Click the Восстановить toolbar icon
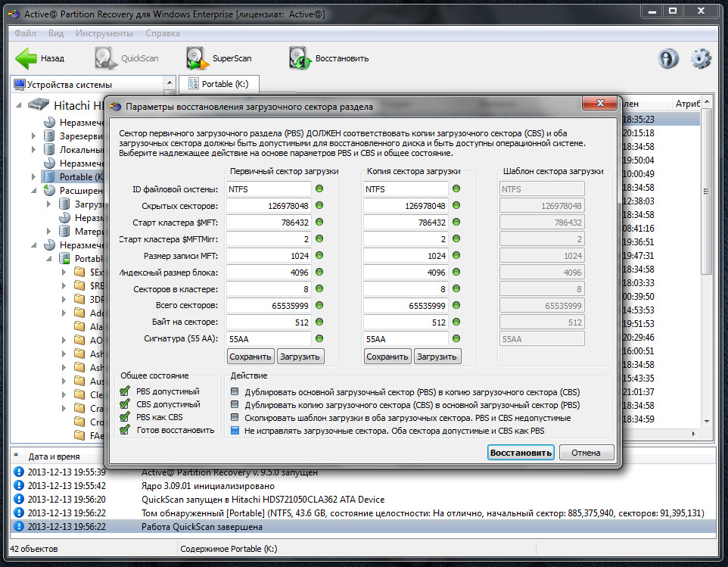 [x=300, y=58]
